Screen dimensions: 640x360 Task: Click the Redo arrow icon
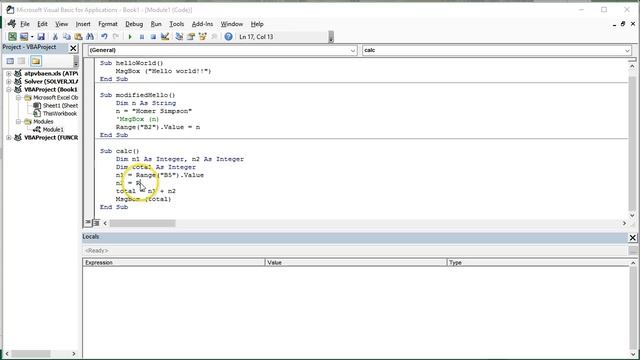click(x=116, y=37)
